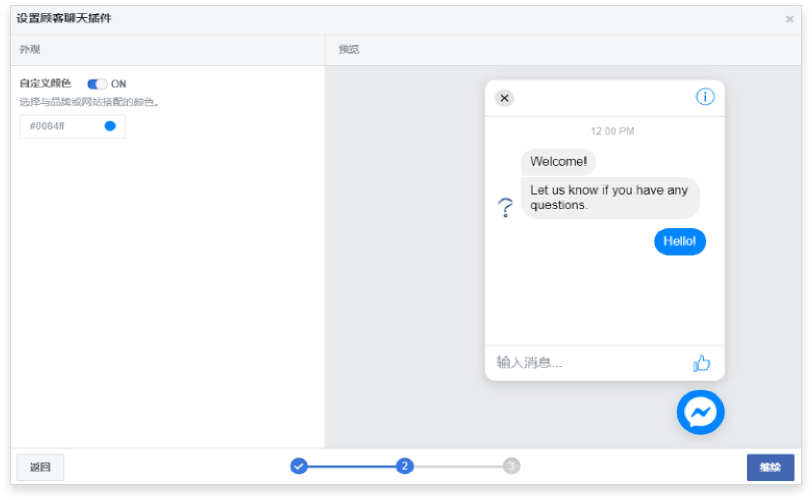The image size is (812, 500).
Task: Select the 外观 panel header
Action: [x=30, y=49]
